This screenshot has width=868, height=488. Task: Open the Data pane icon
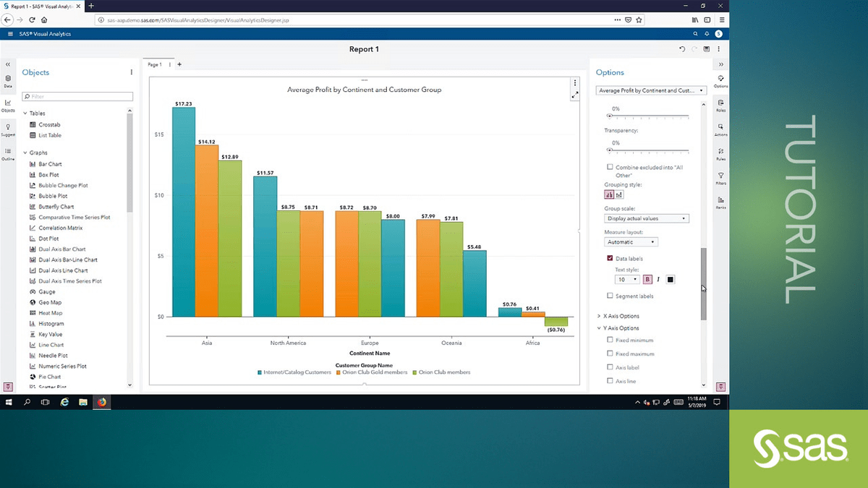(8, 80)
